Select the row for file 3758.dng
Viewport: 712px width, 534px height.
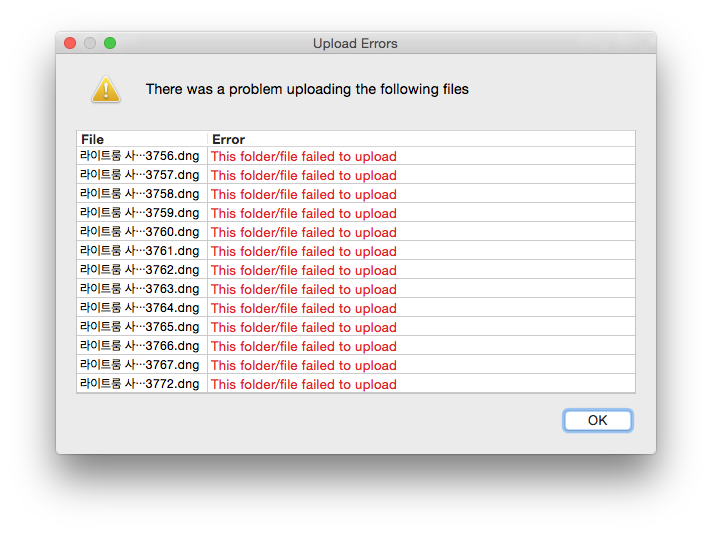(356, 194)
